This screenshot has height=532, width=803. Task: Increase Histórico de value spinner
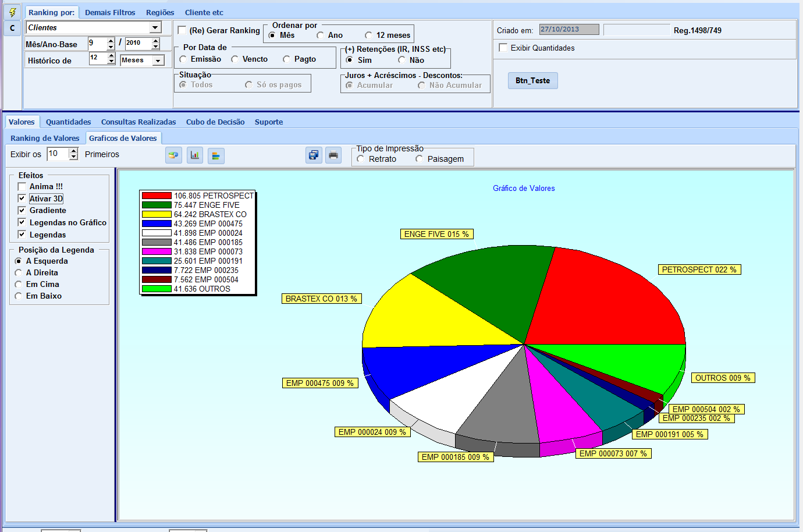[x=111, y=55]
